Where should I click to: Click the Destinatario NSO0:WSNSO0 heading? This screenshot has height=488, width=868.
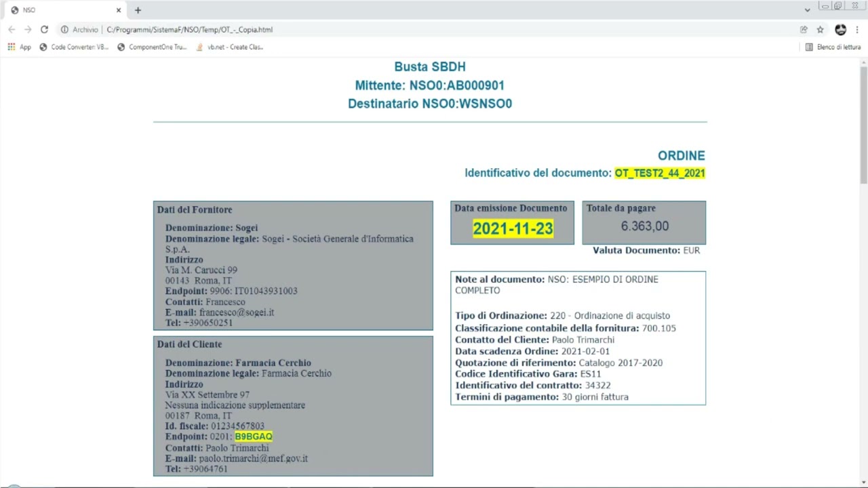pyautogui.click(x=430, y=104)
